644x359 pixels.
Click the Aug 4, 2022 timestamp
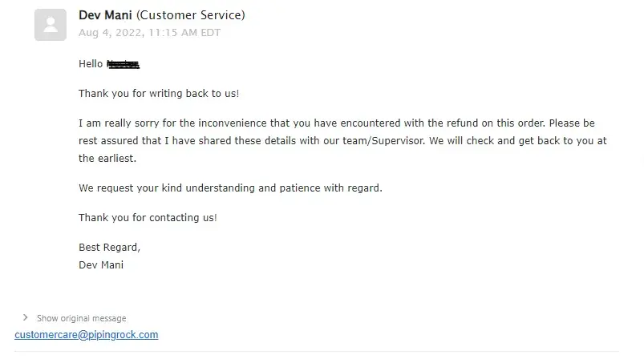tap(149, 33)
